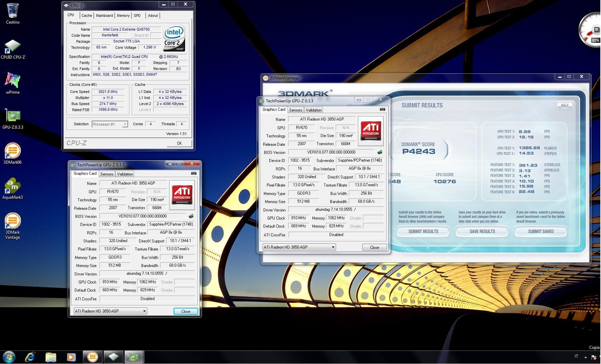
Task: Click the P4243 3DMark score
Action: (419, 152)
